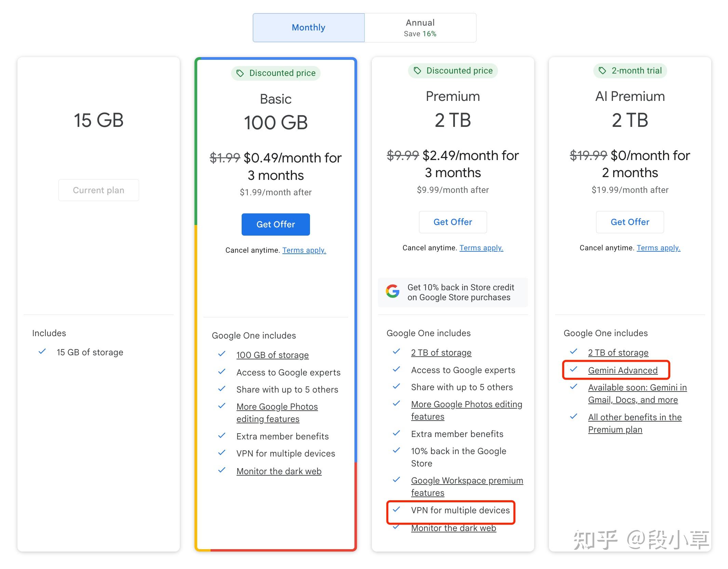Screen dimensions: 728x569
Task: Click the Current plan button on 15 GB tier
Action: [98, 190]
